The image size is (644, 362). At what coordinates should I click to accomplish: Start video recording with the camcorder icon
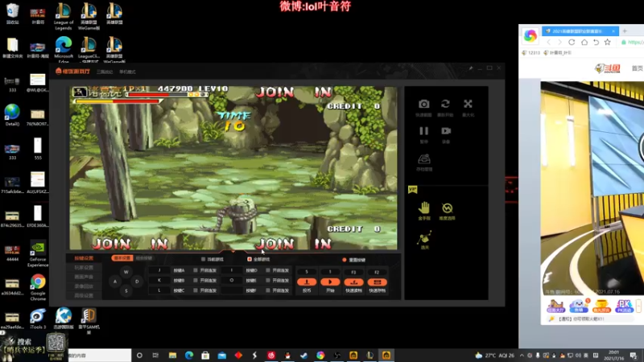coord(446,131)
